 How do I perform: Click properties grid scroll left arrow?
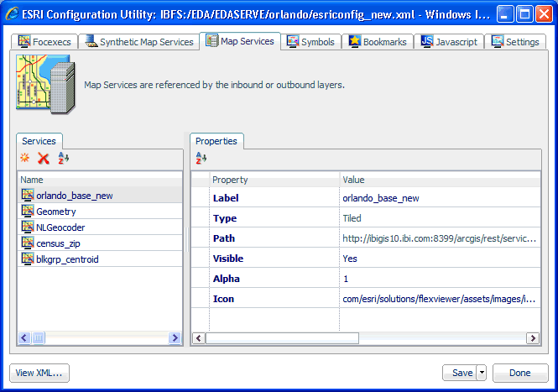pyautogui.click(x=199, y=338)
